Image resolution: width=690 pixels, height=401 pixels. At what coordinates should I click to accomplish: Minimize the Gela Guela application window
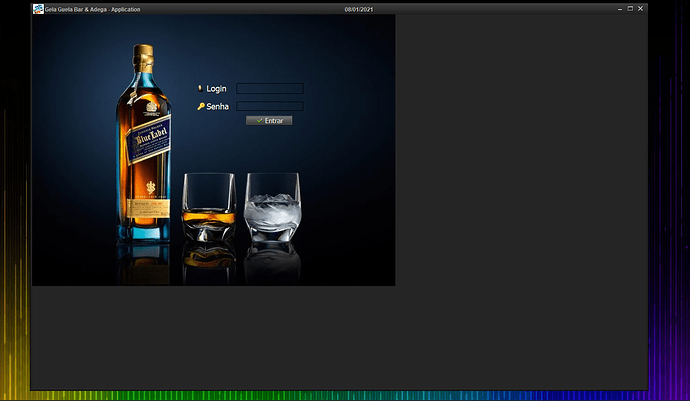[x=620, y=9]
